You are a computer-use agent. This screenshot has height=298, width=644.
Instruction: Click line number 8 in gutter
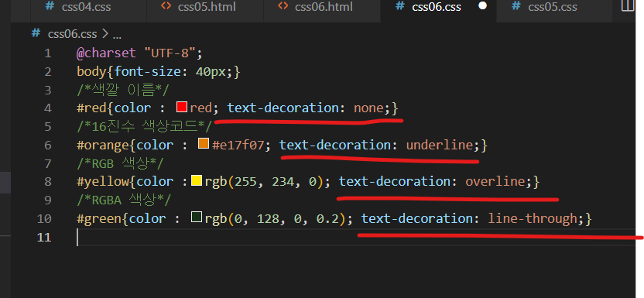pos(48,182)
